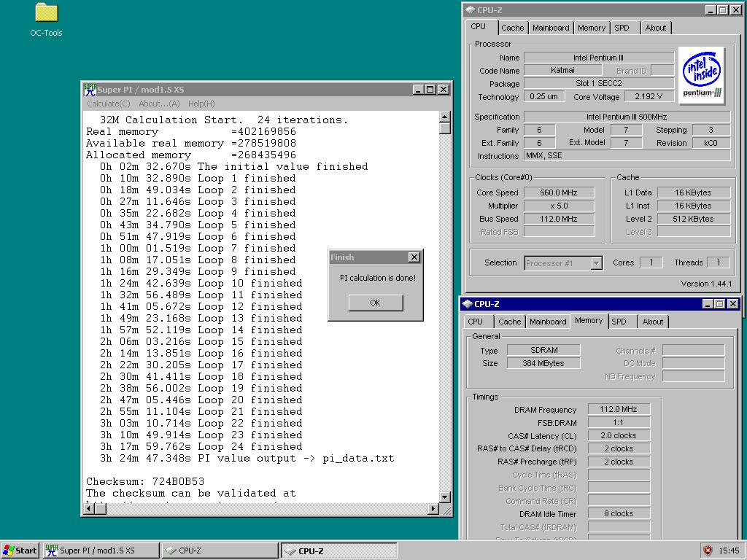The height and width of the screenshot is (560, 747).
Task: Maximize the Super PI window
Action: pos(430,89)
